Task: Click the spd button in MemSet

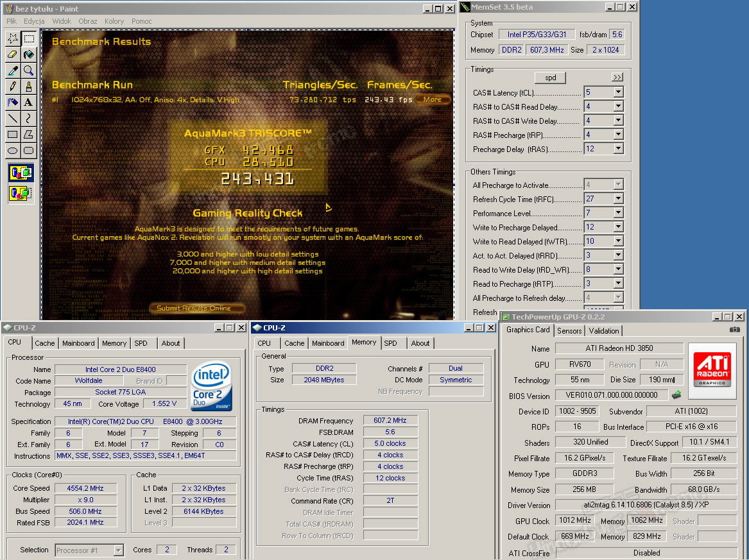Action: click(550, 78)
